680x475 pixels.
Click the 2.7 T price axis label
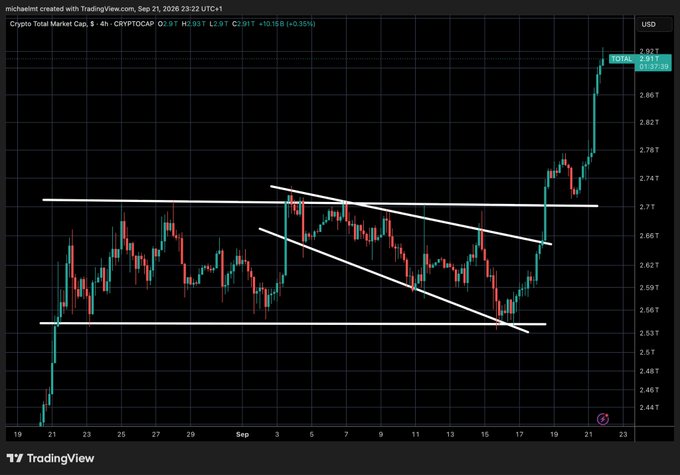(647, 207)
